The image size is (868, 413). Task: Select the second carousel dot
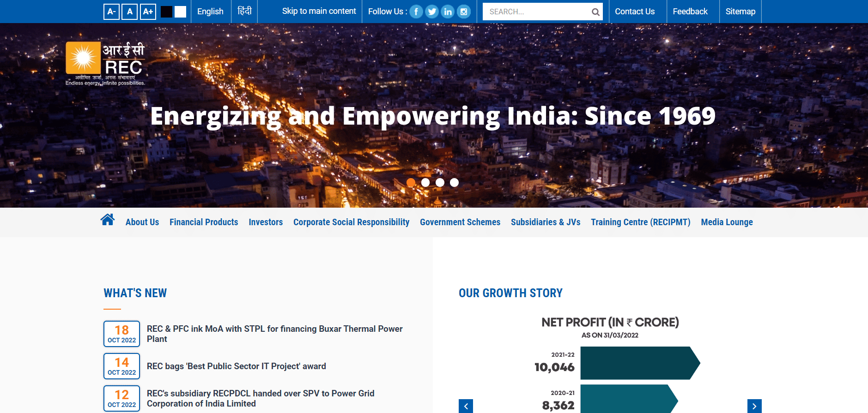coord(425,182)
